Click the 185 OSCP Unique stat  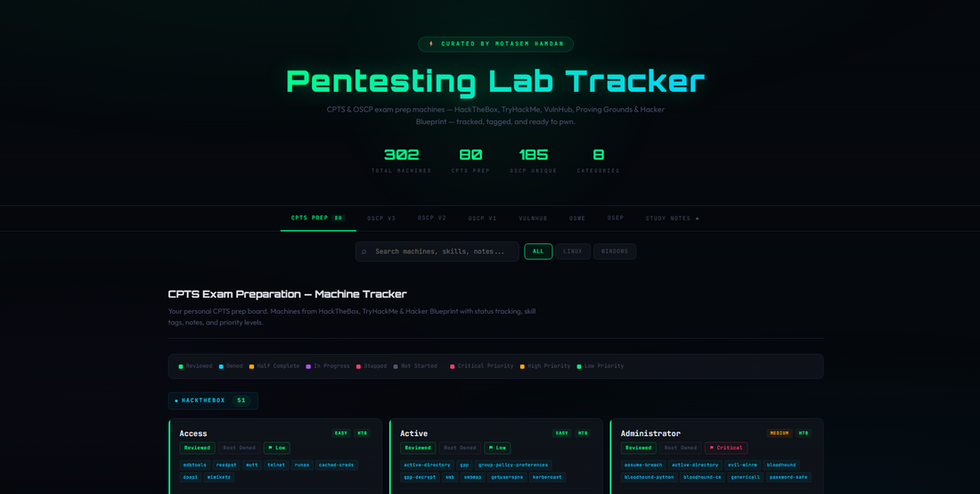533,161
